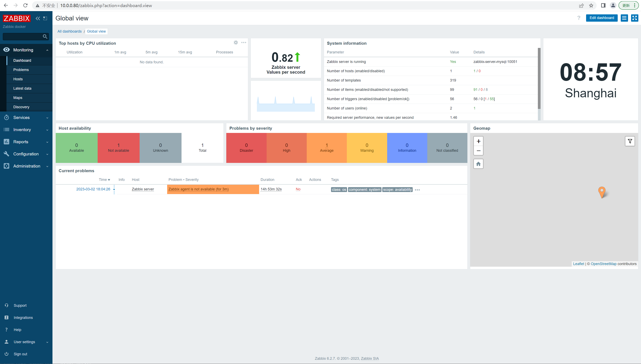This screenshot has height=364, width=641.
Task: Click the Zabbix logo
Action: [x=17, y=18]
